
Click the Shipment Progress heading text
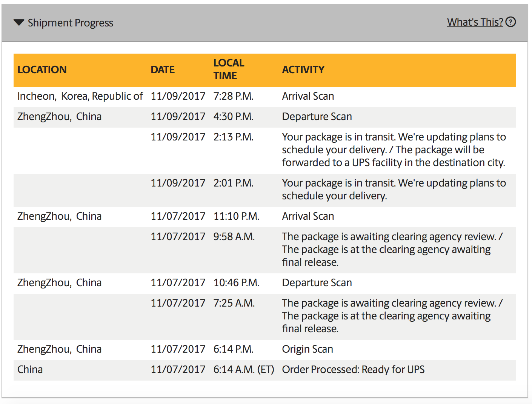[71, 23]
